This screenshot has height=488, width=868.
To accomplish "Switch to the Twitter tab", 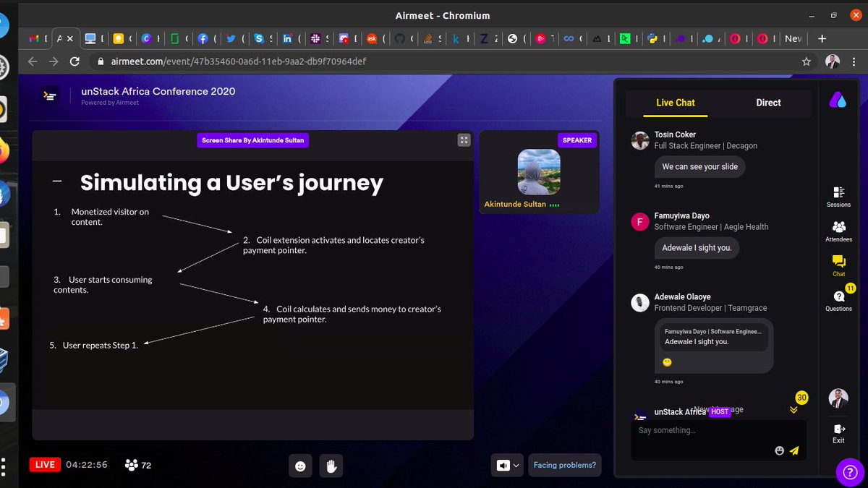I will (x=236, y=38).
